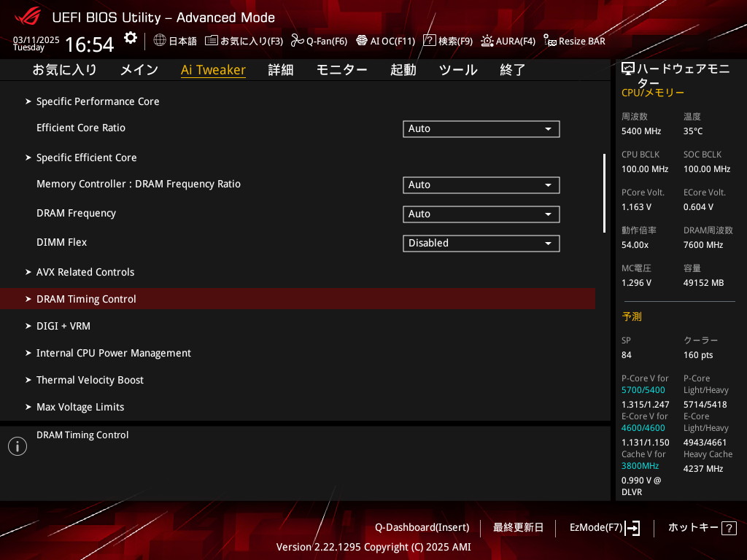Click 3800MHz cache link text

tap(640, 466)
